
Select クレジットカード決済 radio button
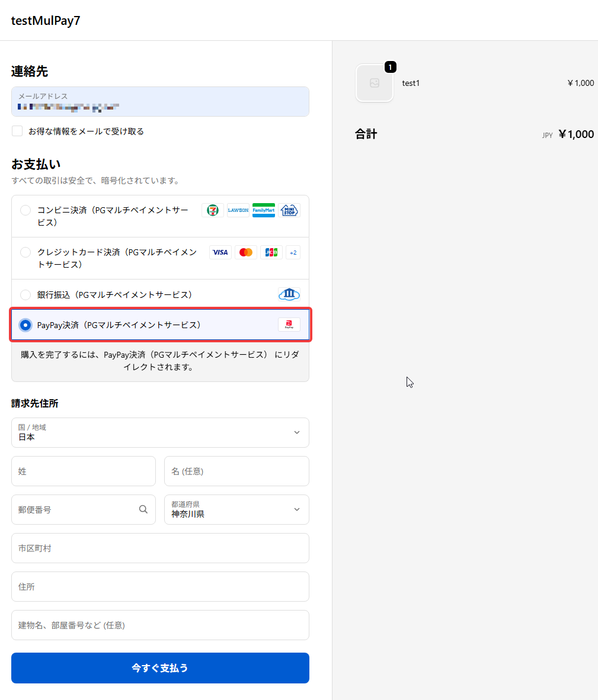click(25, 252)
